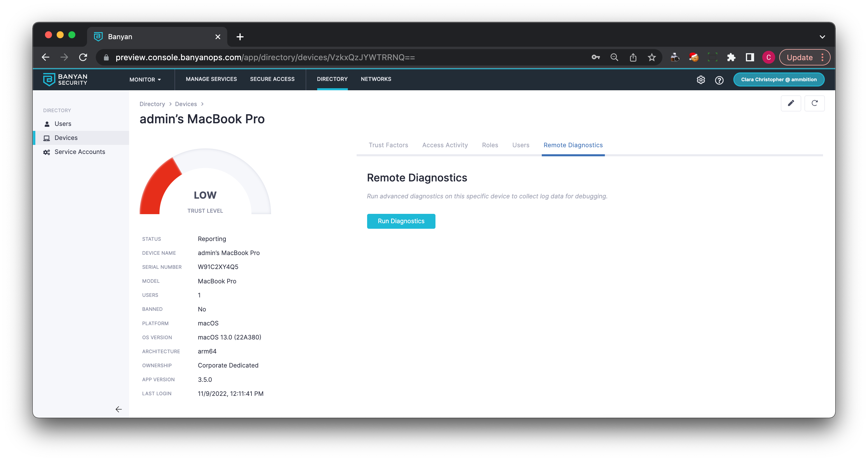Click the Banyan Security logo
Image resolution: width=868 pixels, height=461 pixels.
[x=65, y=79]
